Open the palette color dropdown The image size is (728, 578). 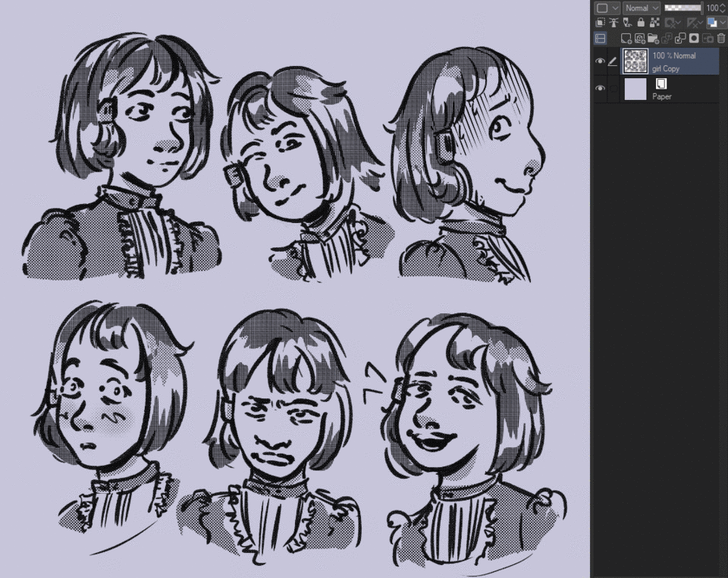click(607, 8)
